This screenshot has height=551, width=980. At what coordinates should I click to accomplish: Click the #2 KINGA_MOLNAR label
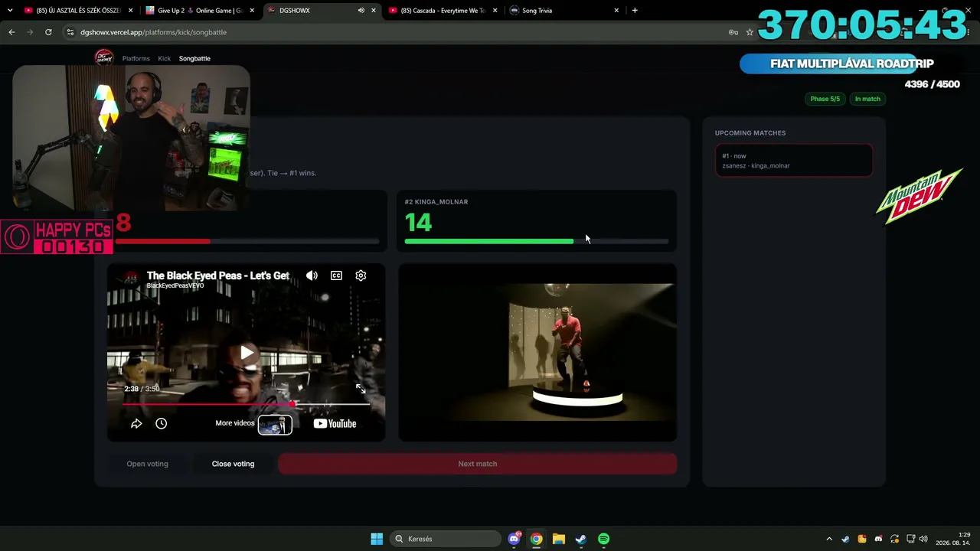pyautogui.click(x=436, y=202)
